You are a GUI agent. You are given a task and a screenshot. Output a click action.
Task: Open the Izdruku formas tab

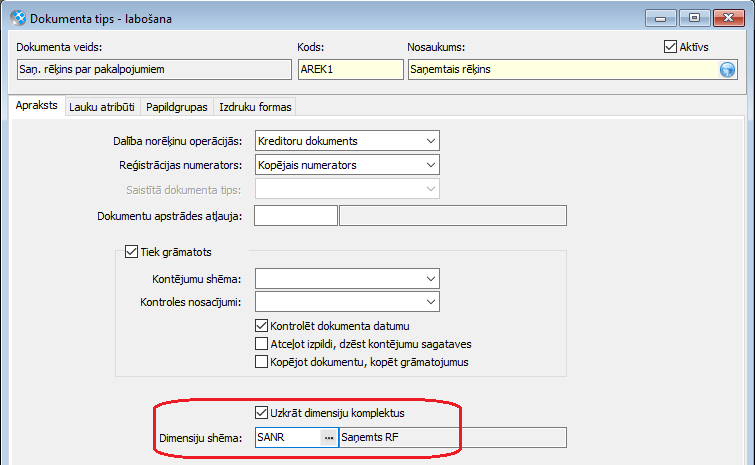click(255, 107)
